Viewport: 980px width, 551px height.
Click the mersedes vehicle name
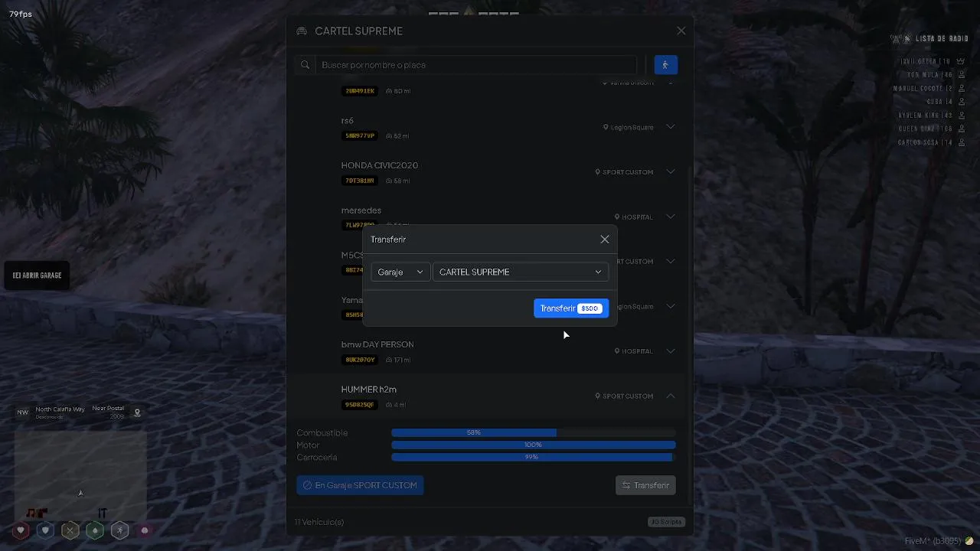tap(361, 210)
